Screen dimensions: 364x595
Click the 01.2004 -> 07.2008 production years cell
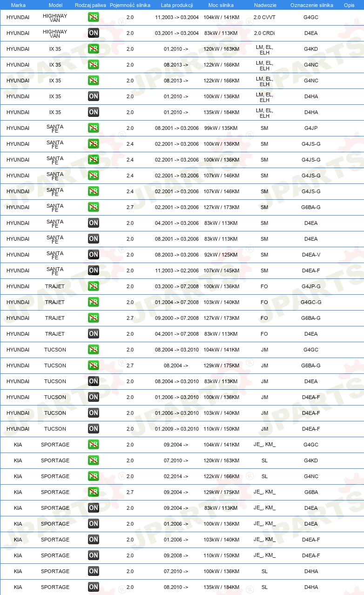coord(177,302)
